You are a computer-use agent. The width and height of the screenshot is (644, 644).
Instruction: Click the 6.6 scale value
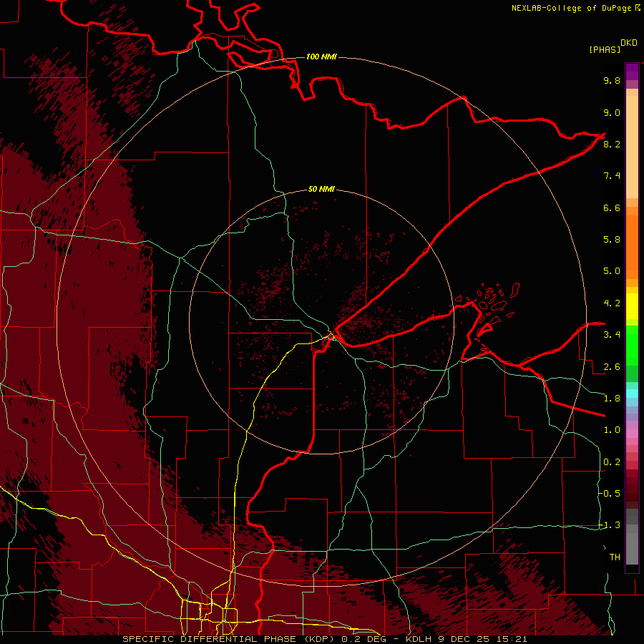612,208
